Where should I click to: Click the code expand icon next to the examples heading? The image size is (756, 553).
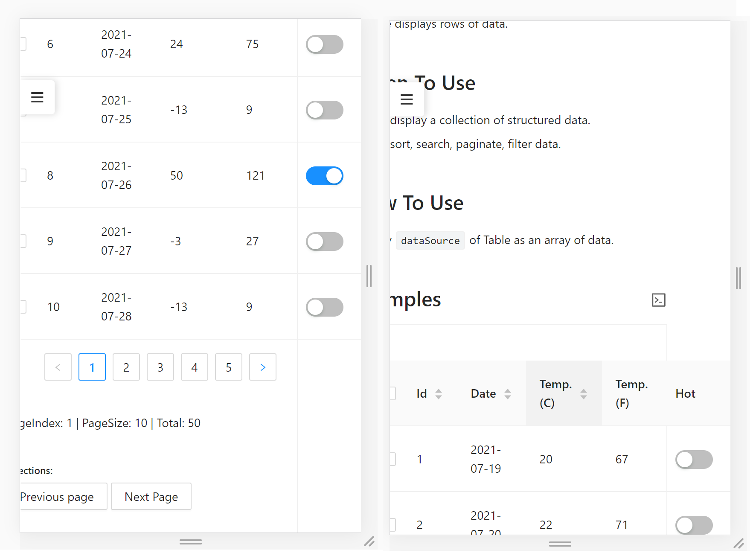click(659, 300)
